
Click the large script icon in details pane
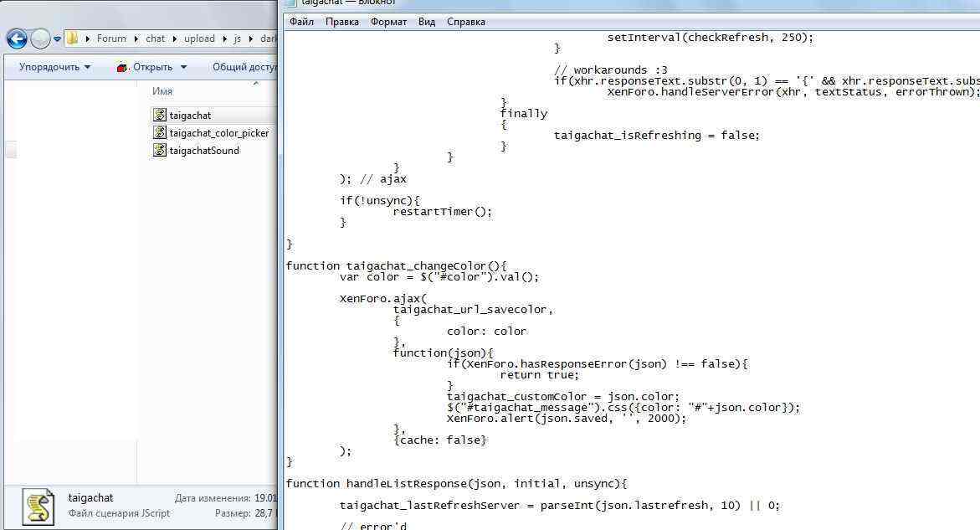click(38, 506)
